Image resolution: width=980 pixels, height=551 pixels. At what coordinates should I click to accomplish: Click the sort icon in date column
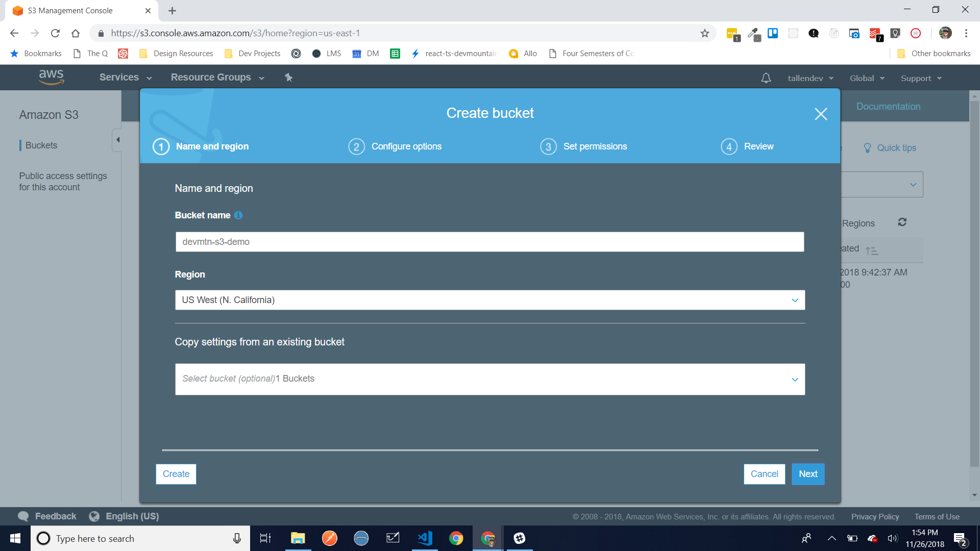872,251
